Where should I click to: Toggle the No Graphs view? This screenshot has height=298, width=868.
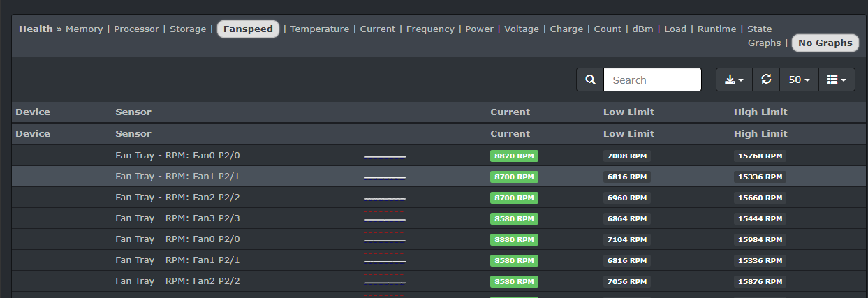[825, 43]
